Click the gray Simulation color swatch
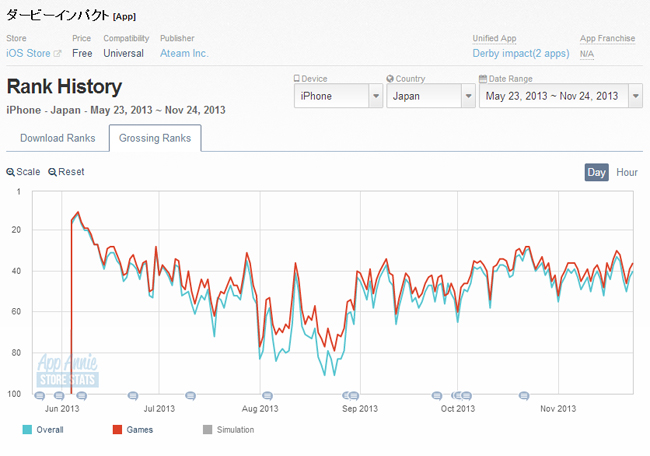 click(x=207, y=429)
